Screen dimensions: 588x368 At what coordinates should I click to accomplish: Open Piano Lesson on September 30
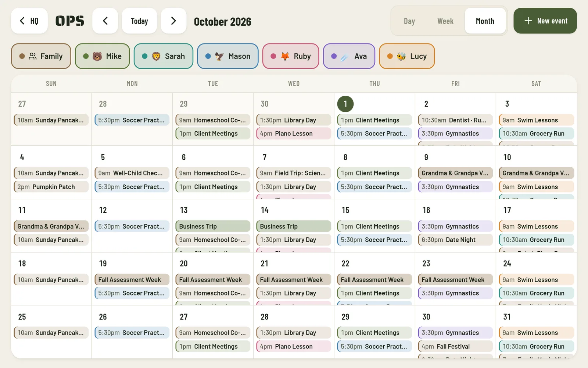(294, 134)
